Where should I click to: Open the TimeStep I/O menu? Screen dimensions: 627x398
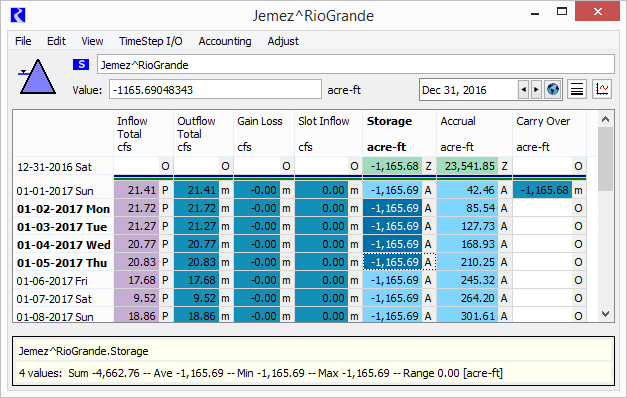click(151, 41)
